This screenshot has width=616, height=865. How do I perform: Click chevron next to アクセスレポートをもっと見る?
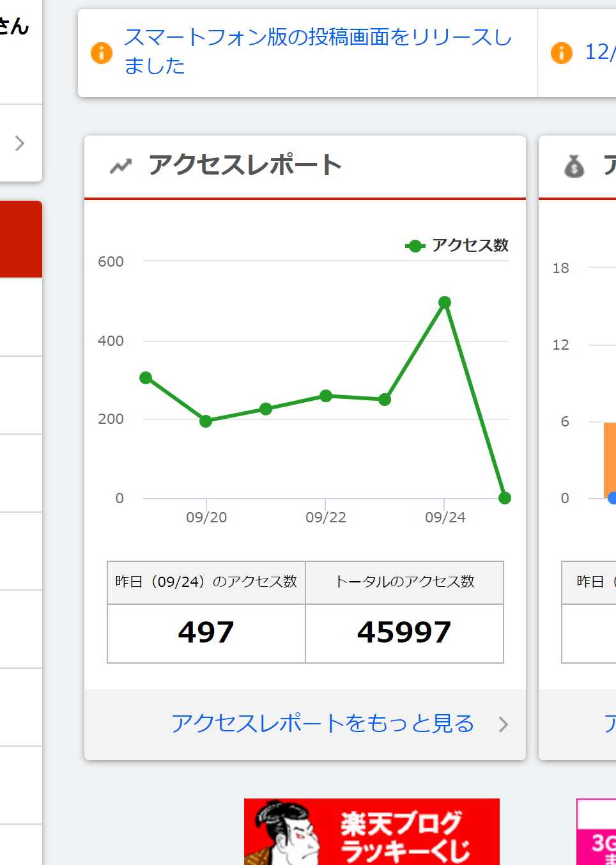pyautogui.click(x=504, y=724)
